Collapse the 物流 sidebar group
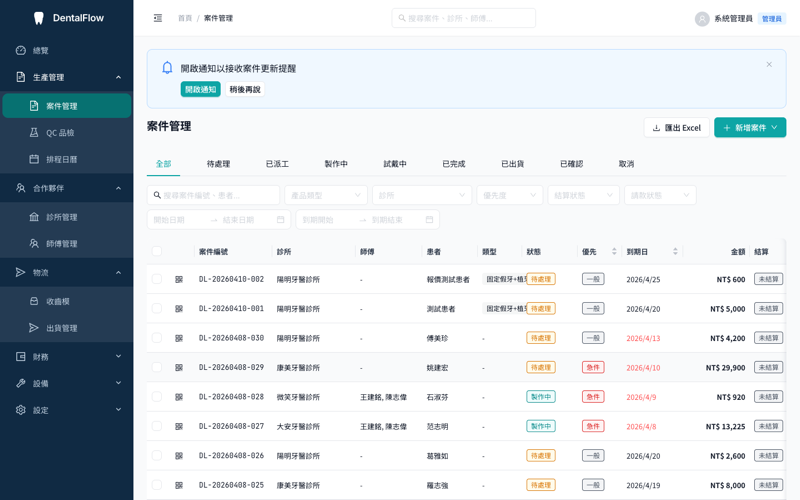 [66, 272]
